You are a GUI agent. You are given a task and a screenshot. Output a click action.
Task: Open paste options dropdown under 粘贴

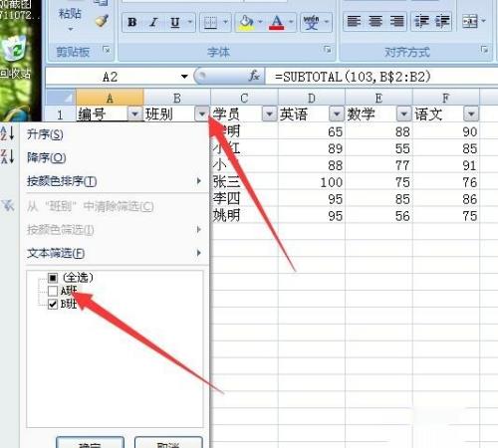[70, 29]
